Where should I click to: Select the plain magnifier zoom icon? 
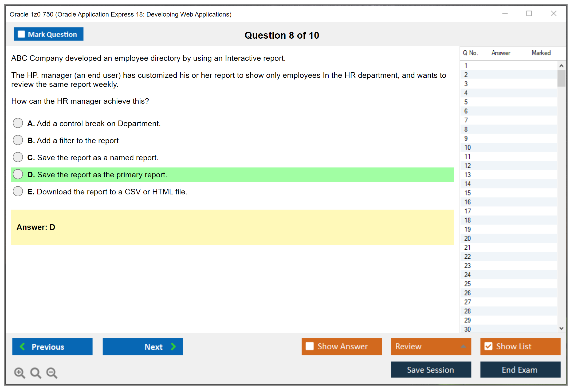coord(36,373)
